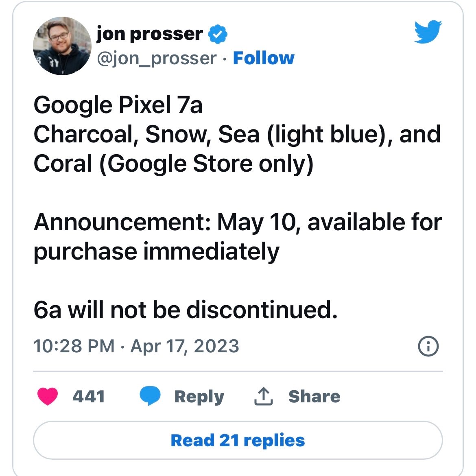Follow jon prosser via the Follow link
The width and height of the screenshot is (476, 476).
[x=263, y=58]
